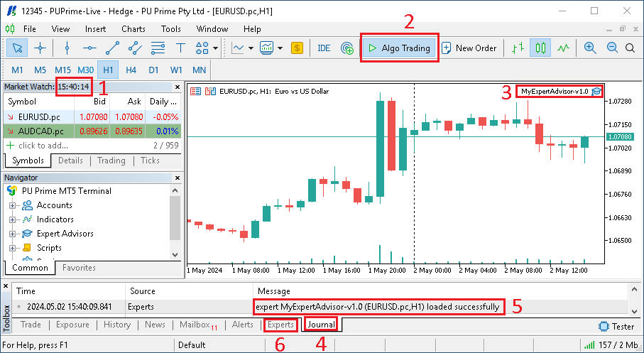
Task: Switch chart to bar chart
Action: [518, 48]
